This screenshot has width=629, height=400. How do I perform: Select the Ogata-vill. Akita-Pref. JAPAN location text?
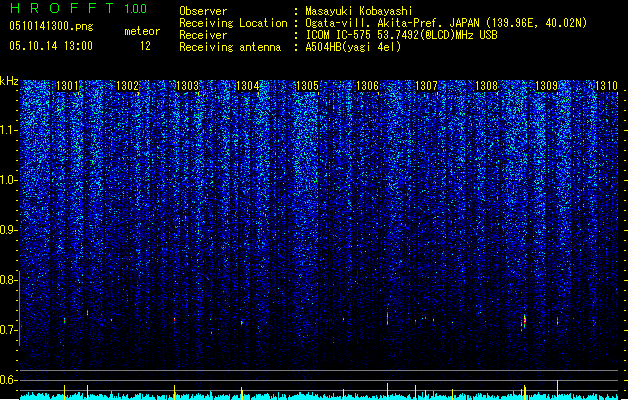[x=446, y=23]
